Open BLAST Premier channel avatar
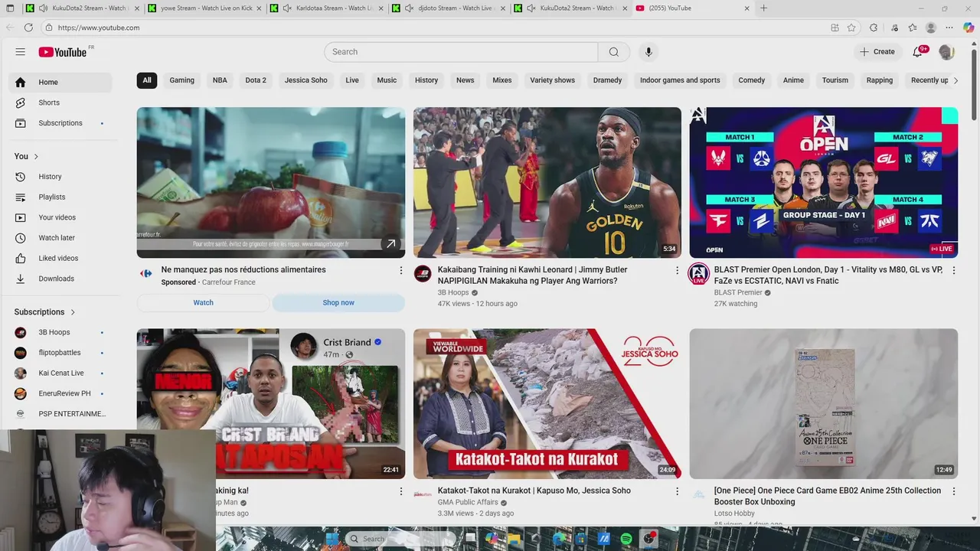The image size is (980, 551). point(698,274)
